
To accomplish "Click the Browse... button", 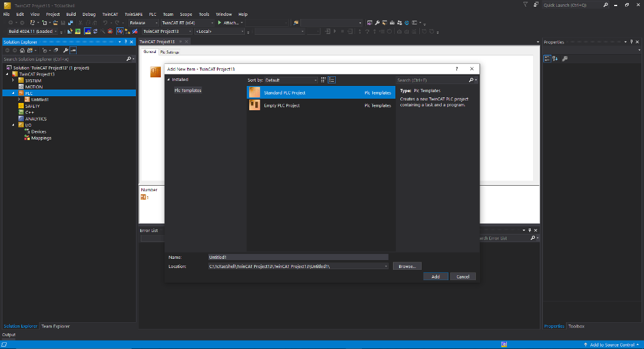I will [x=407, y=267].
